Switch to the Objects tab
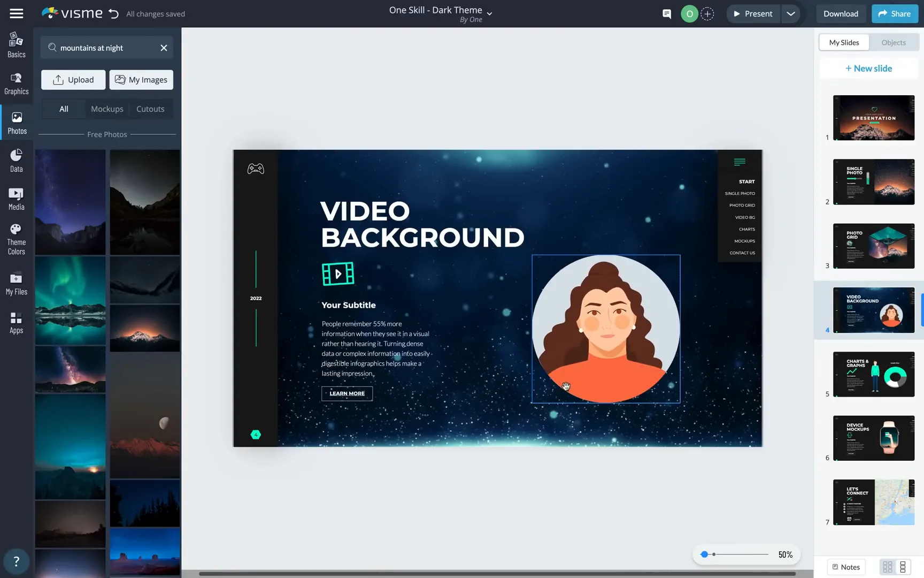 click(x=893, y=42)
